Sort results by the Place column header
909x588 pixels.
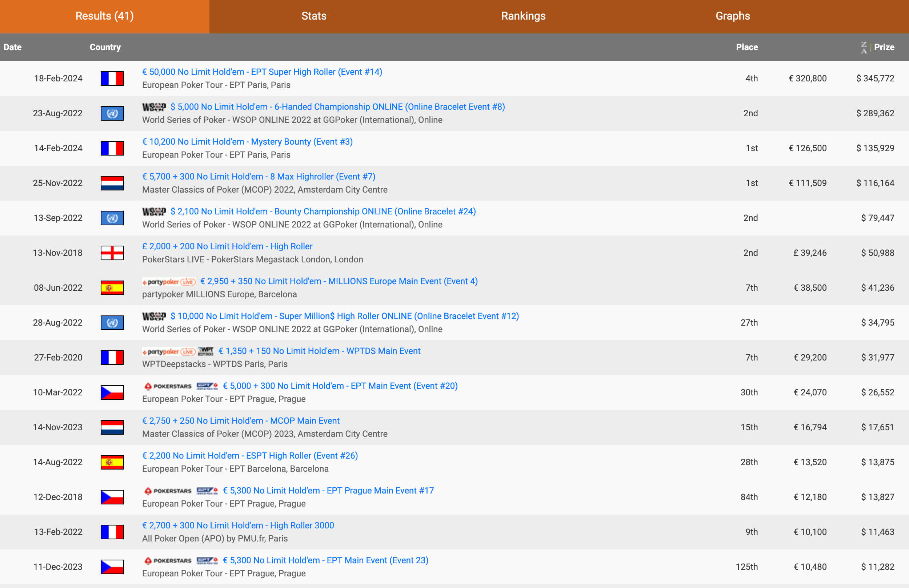[x=747, y=47]
